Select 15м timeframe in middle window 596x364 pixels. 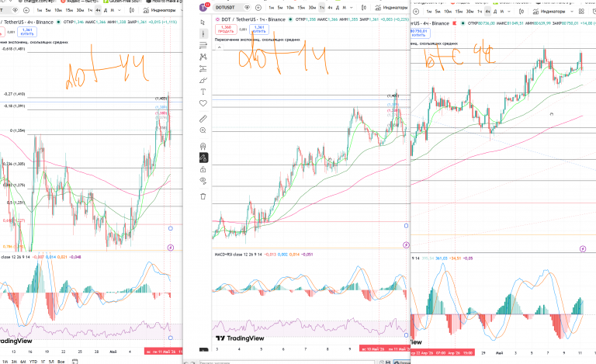301,7
